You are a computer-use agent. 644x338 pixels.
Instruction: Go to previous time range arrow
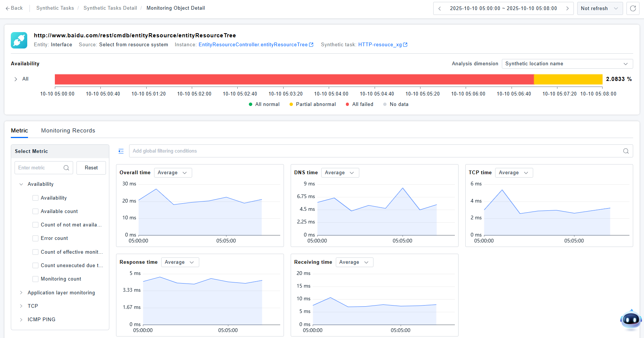tap(440, 8)
